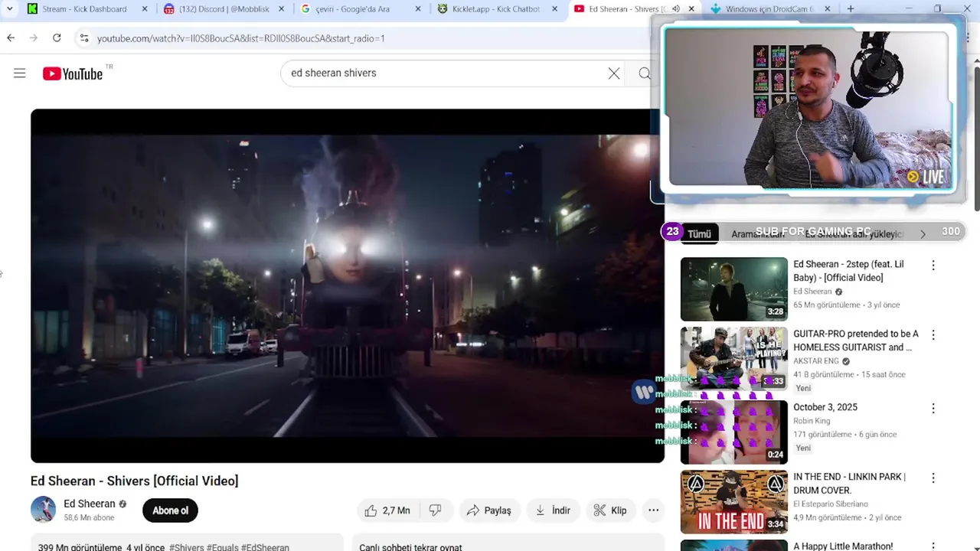
Task: Click the 2,7 Mn like count
Action: point(396,510)
